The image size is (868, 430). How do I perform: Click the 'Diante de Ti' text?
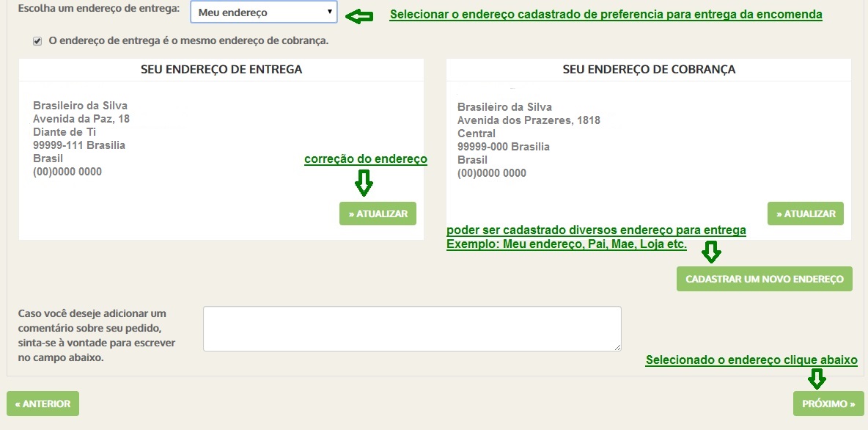click(65, 132)
